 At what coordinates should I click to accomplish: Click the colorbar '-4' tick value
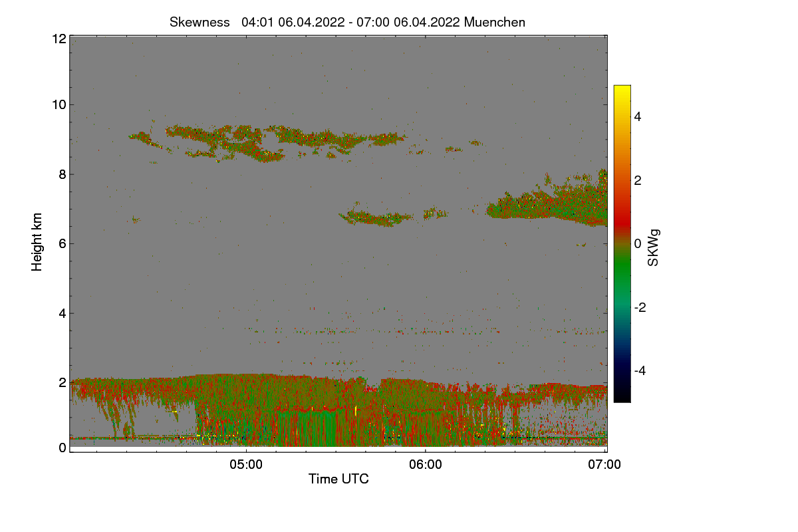[640, 370]
